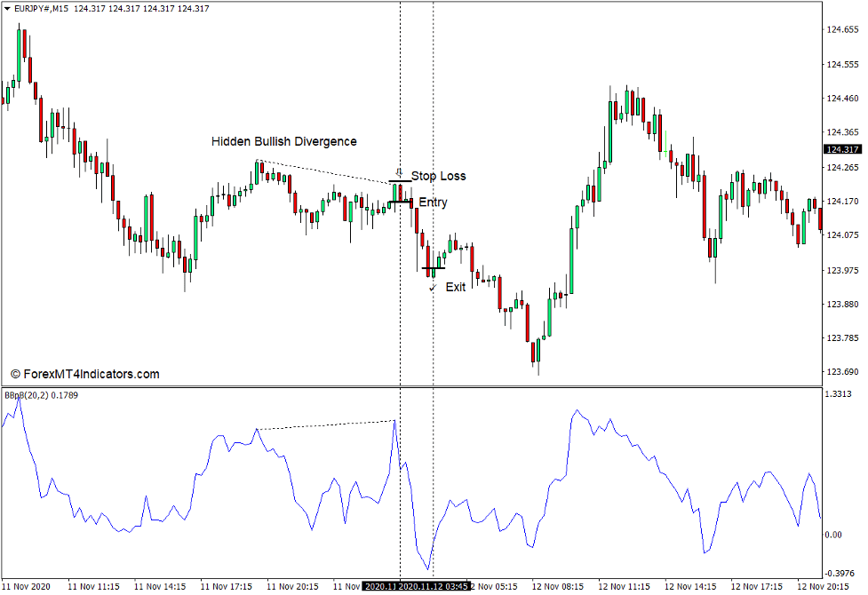Select the Exit label on the chart
Viewport: 868px width, 595px height.
(457, 286)
